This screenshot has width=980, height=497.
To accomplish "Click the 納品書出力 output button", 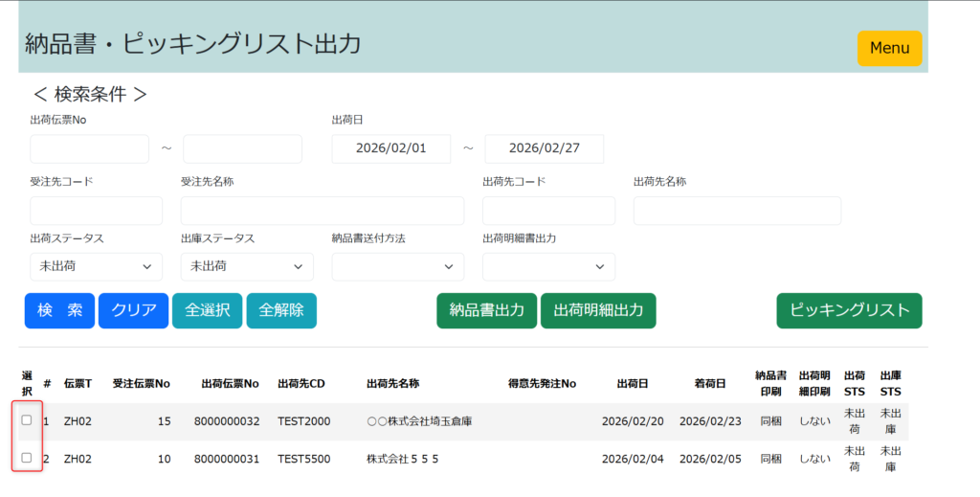I will pos(487,310).
